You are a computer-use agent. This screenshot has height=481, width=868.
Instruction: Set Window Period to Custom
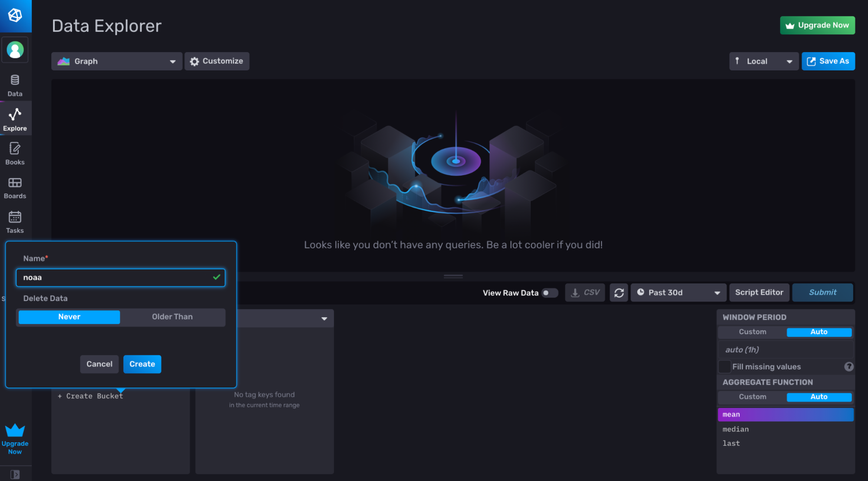coord(752,332)
